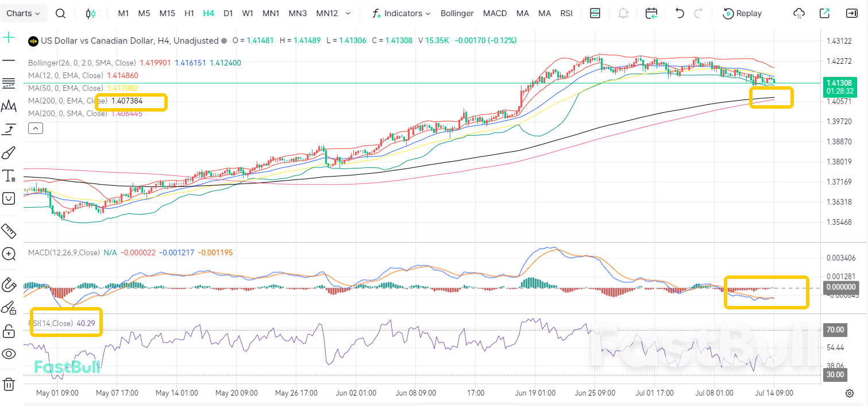Viewport: 868px width, 406px height.
Task: Select the ruler Measure tool
Action: 9,231
